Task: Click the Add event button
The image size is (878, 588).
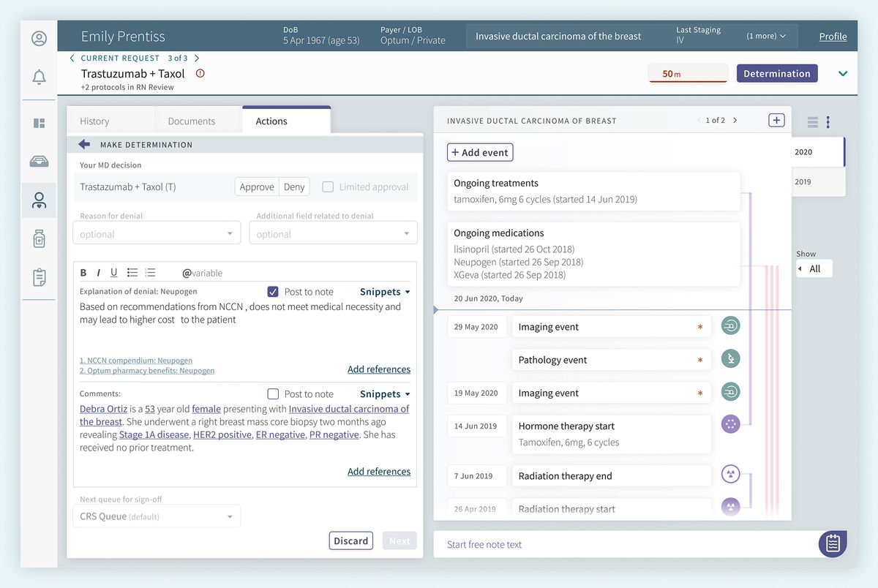Action: coord(479,152)
